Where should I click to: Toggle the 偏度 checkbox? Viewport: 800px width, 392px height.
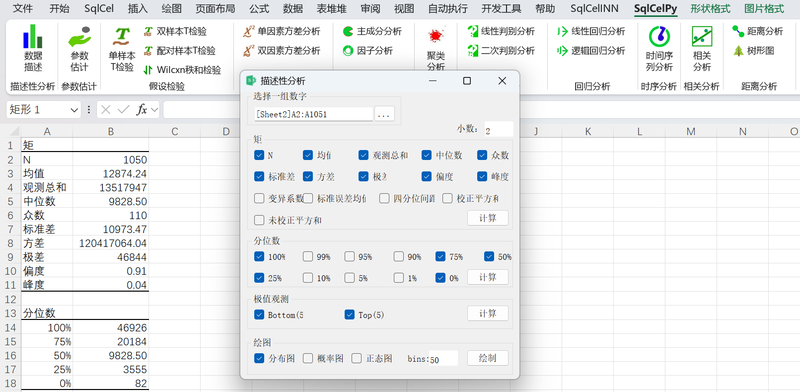click(x=427, y=177)
